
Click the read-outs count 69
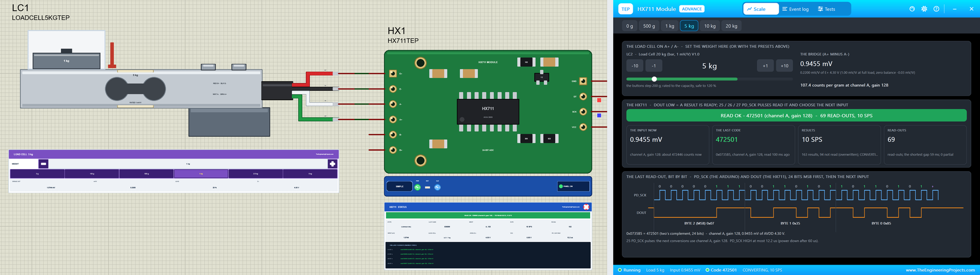tap(891, 140)
